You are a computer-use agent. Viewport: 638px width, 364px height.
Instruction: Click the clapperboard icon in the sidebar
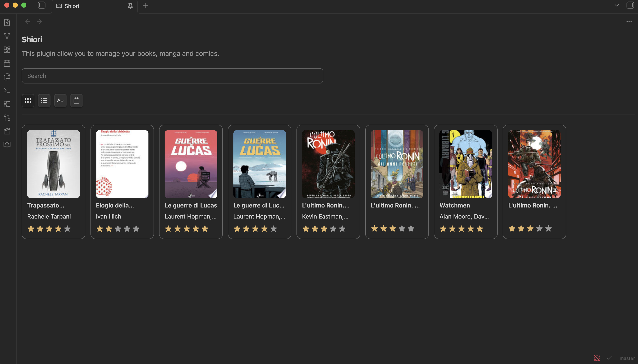pyautogui.click(x=7, y=131)
